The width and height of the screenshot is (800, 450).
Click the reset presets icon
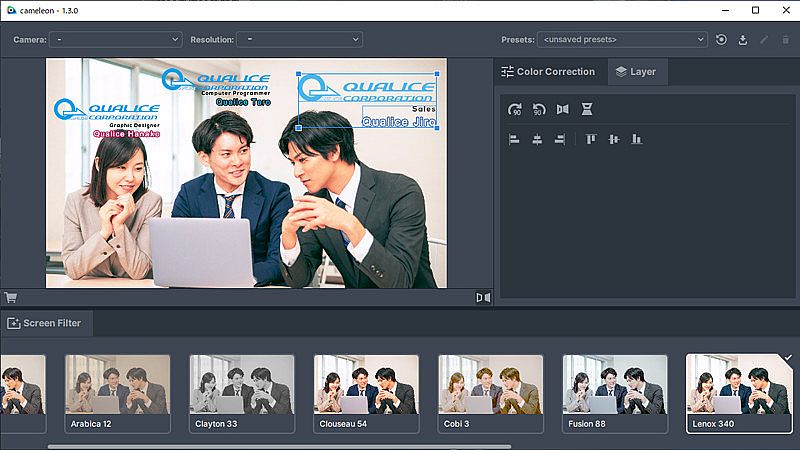pyautogui.click(x=722, y=40)
